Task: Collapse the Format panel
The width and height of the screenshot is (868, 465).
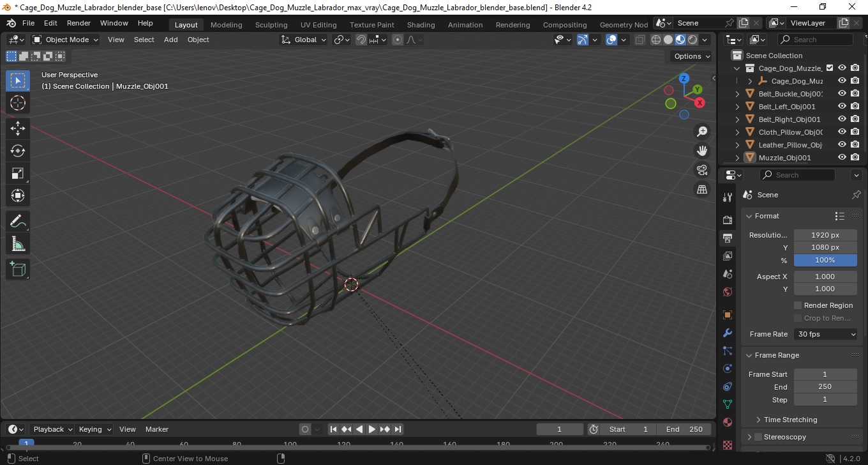Action: (750, 216)
